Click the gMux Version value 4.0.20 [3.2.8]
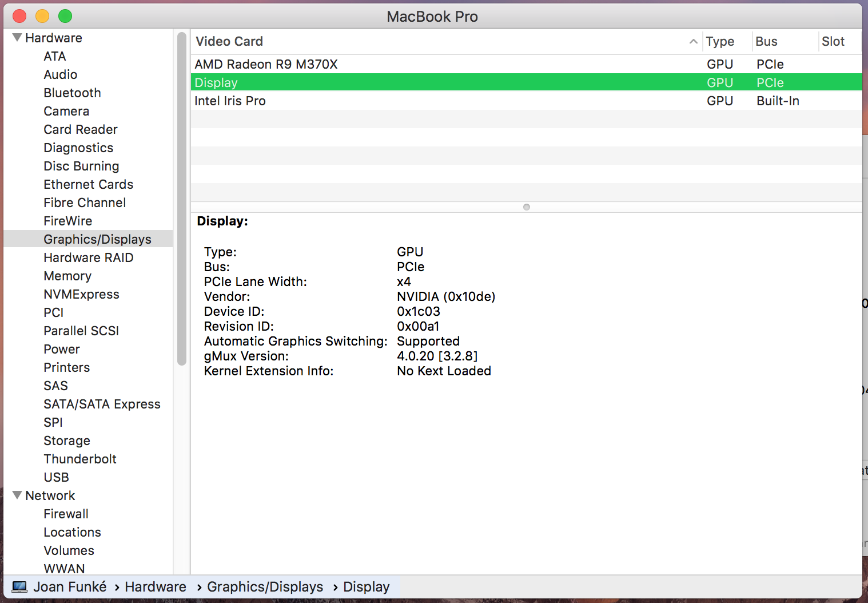Image resolution: width=868 pixels, height=603 pixels. coord(437,356)
